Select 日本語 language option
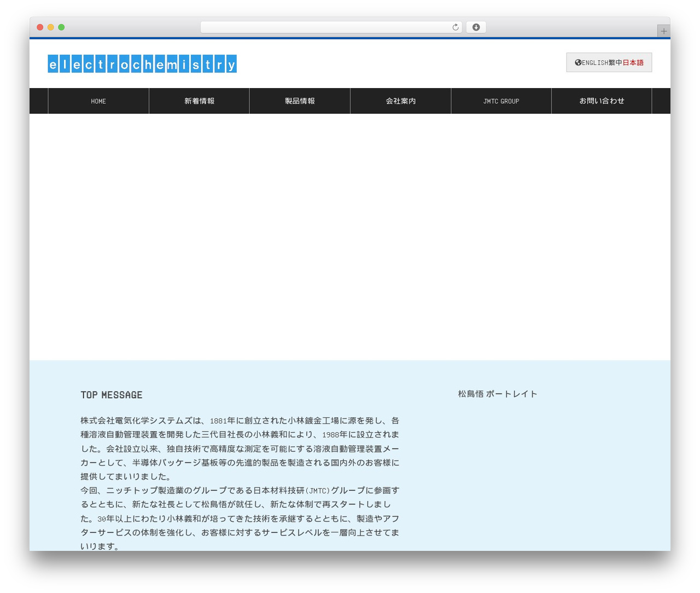Image resolution: width=700 pixels, height=593 pixels. [x=633, y=63]
